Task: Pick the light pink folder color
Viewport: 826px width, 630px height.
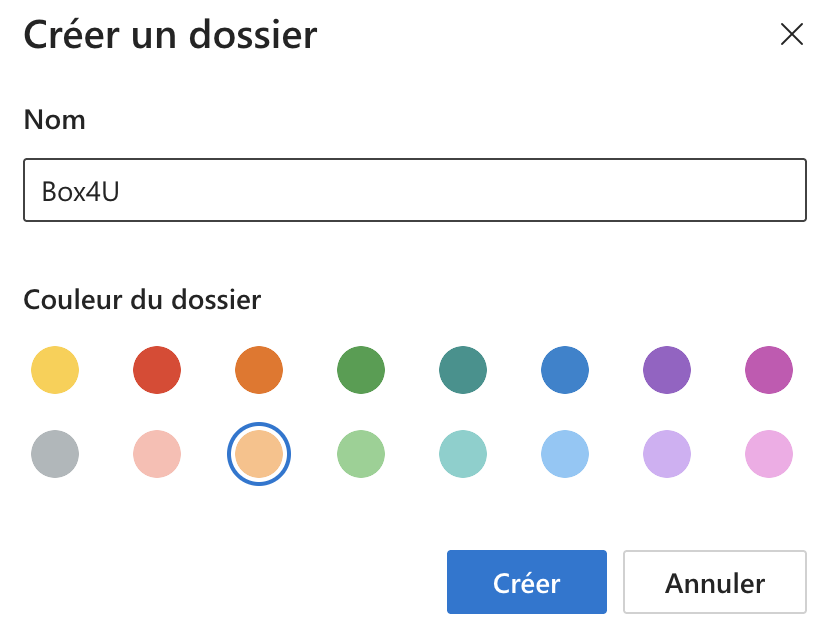Action: pos(769,455)
